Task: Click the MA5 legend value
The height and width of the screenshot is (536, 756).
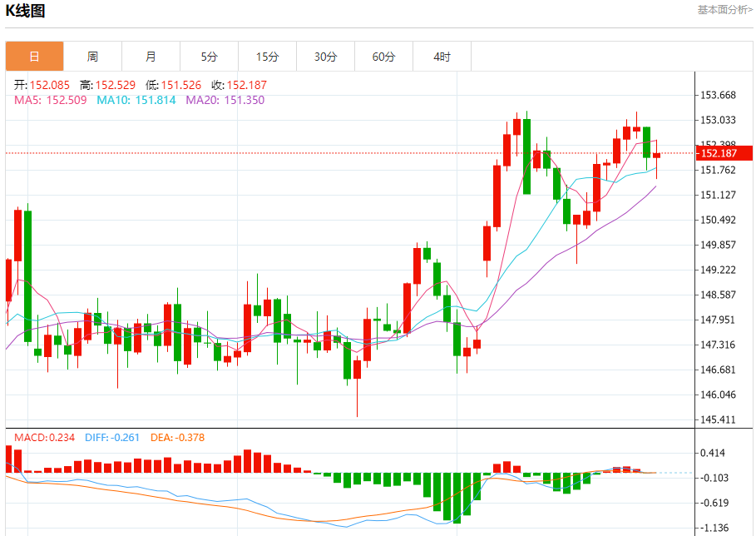Action: coord(51,100)
